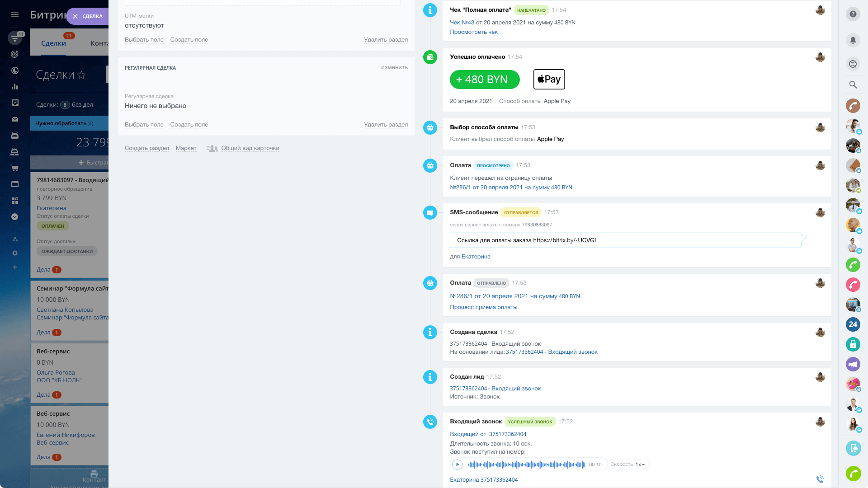Click the robot automation sidebar icon
Image resolution: width=868 pixels, height=488 pixels.
point(15,136)
